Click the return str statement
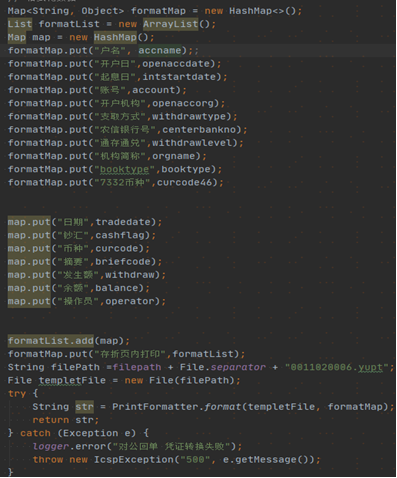This screenshot has width=397, height=478. pyautogui.click(x=66, y=420)
